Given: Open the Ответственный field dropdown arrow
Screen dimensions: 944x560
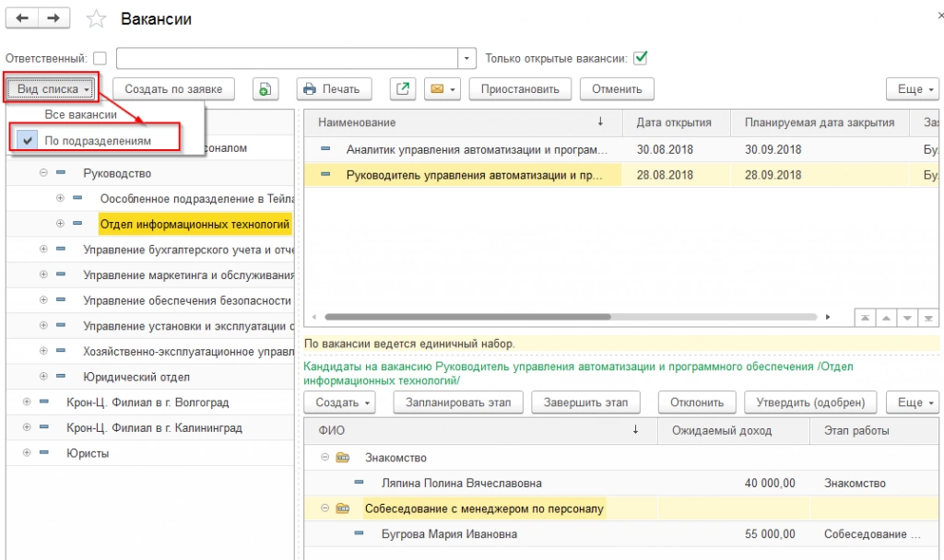Looking at the screenshot, I should pyautogui.click(x=468, y=59).
